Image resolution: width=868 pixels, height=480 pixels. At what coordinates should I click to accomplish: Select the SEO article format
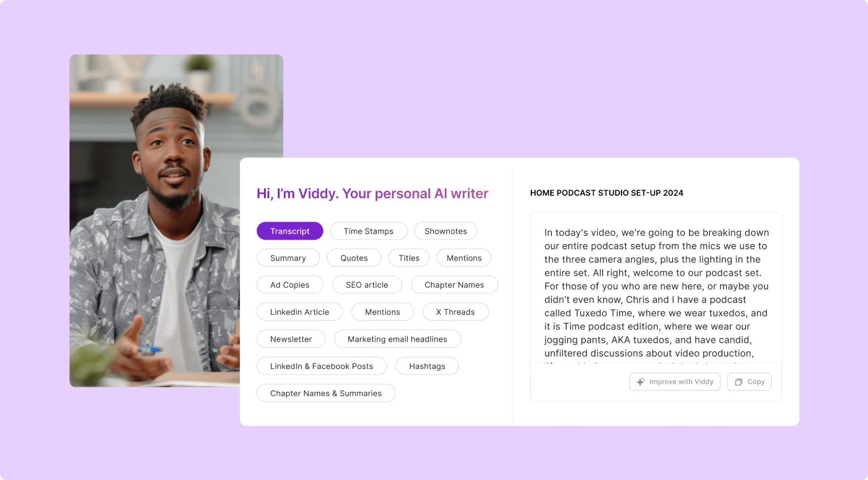[366, 285]
